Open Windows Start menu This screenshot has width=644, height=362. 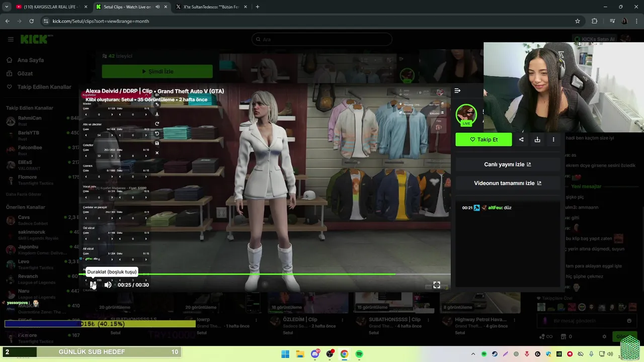point(285,354)
